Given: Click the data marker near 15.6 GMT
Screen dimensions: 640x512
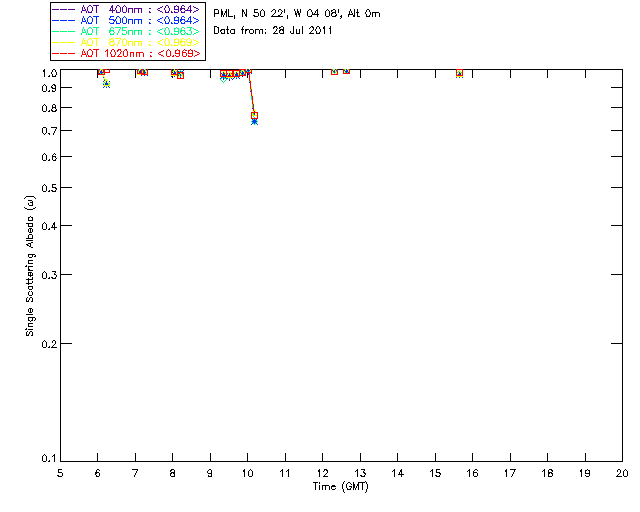Looking at the screenshot, I should pos(459,73).
